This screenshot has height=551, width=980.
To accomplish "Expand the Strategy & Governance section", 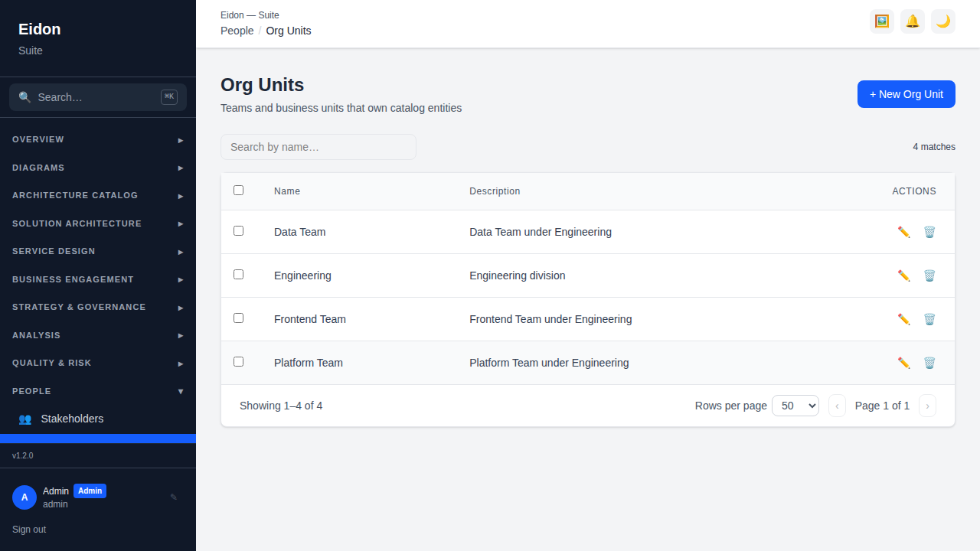I will click(x=98, y=308).
